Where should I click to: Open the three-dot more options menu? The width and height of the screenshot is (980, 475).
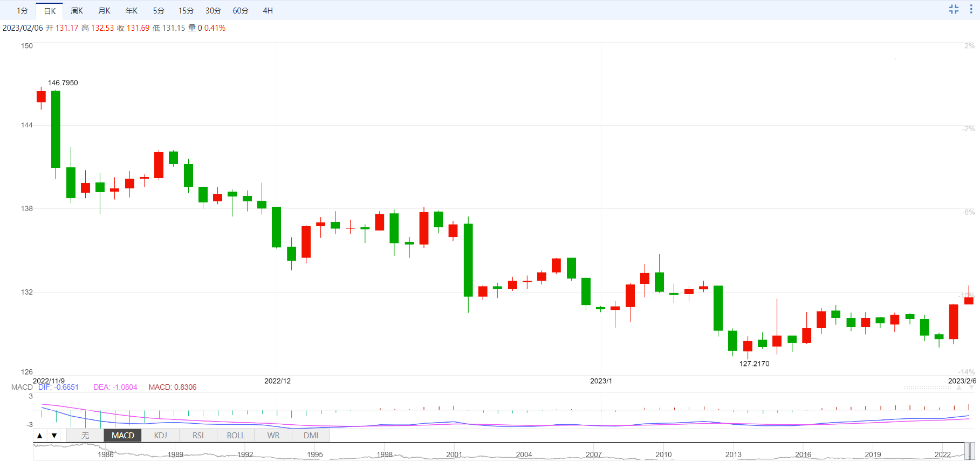click(971, 9)
